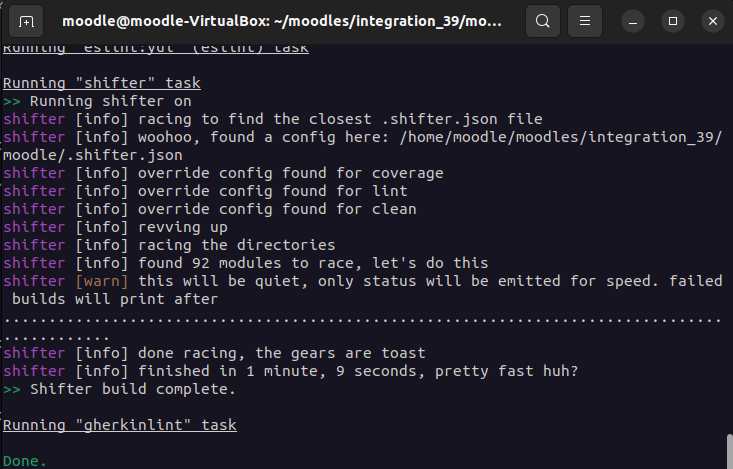The image size is (733, 469).
Task: Open a new terminal tab
Action: 26,22
